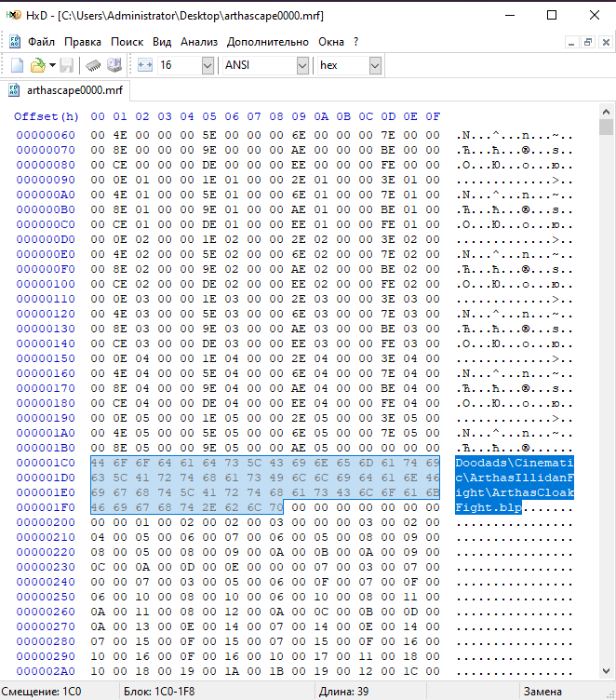Click Блок: 1C0-1F8 in status bar
Viewport: 616px width, 700px height.
coord(159,692)
